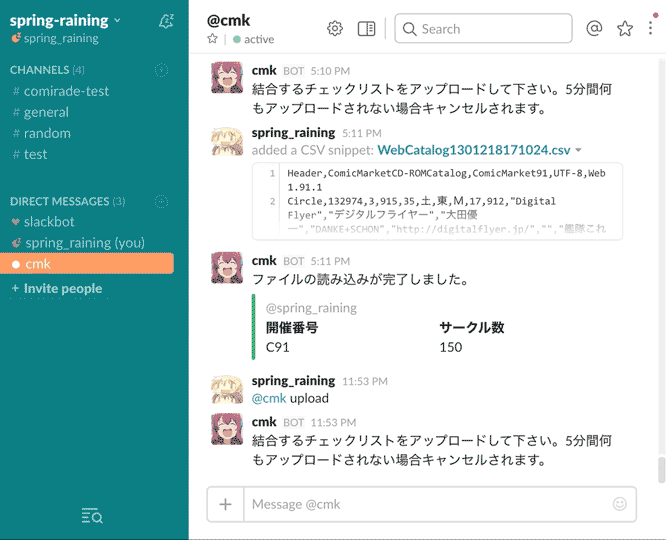Click spring_raining username at 11:53 PM

click(x=293, y=381)
